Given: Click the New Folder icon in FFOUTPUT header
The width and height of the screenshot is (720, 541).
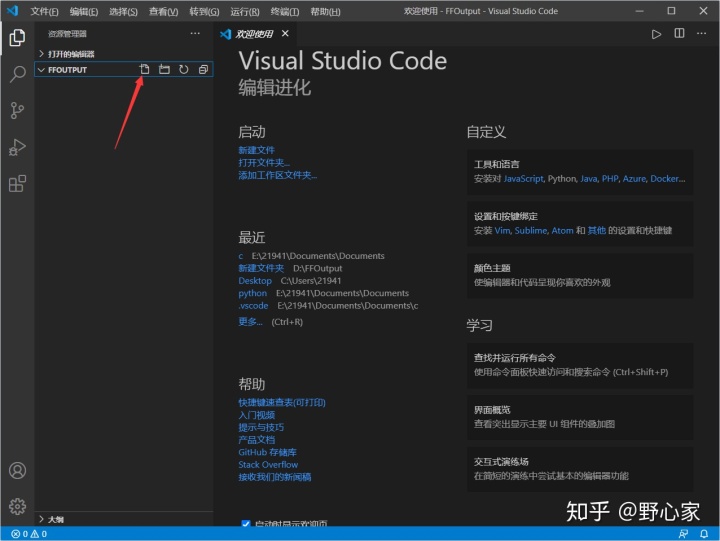Looking at the screenshot, I should [x=164, y=69].
